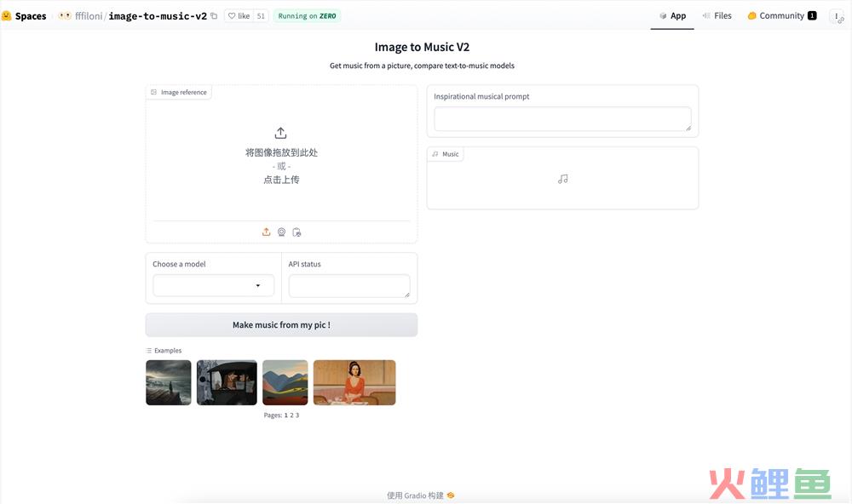Open the Choose a model dropdown
This screenshot has height=504, width=852.
coord(214,285)
